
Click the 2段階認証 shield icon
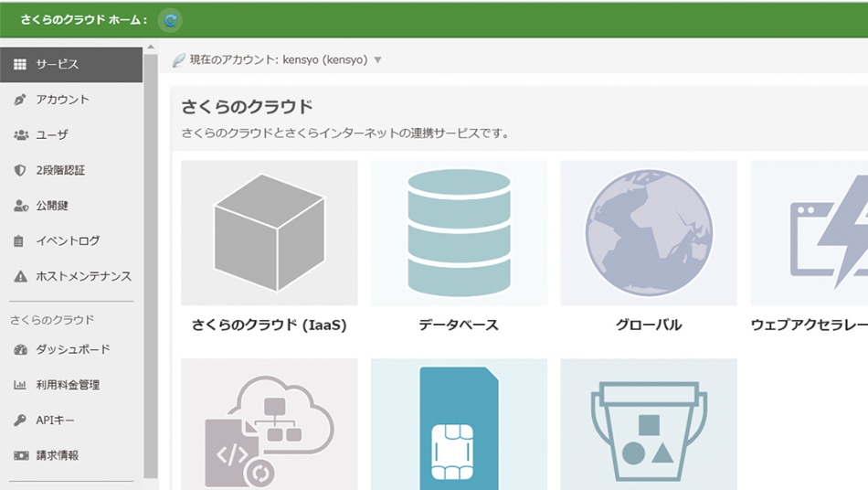coord(20,171)
